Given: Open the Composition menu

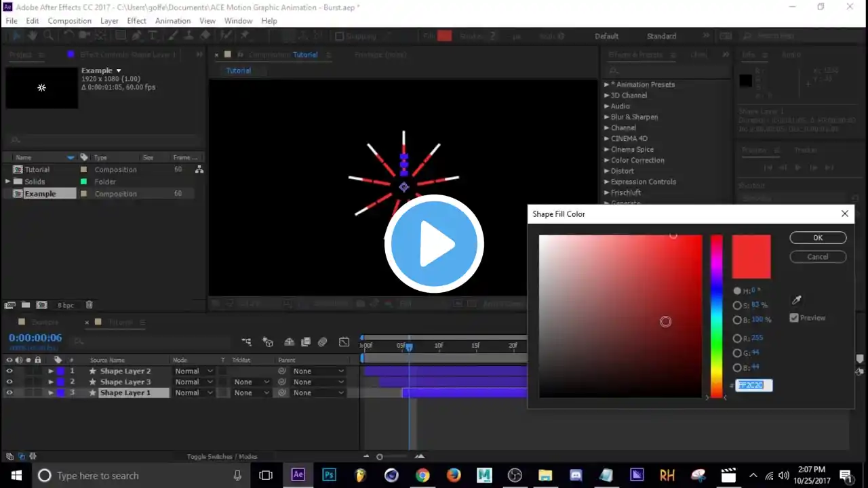Looking at the screenshot, I should click(69, 21).
